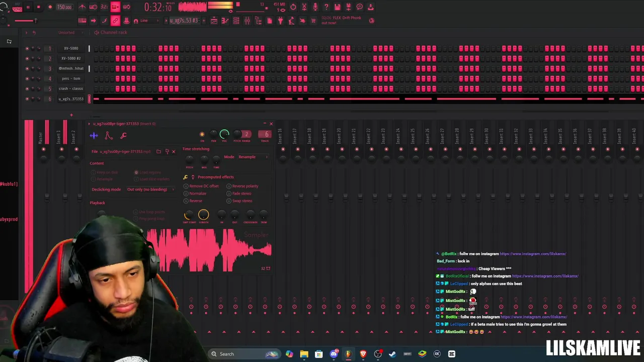Viewport: 644px width, 362px height.
Task: Click the undo history icon
Action: tap(293, 7)
